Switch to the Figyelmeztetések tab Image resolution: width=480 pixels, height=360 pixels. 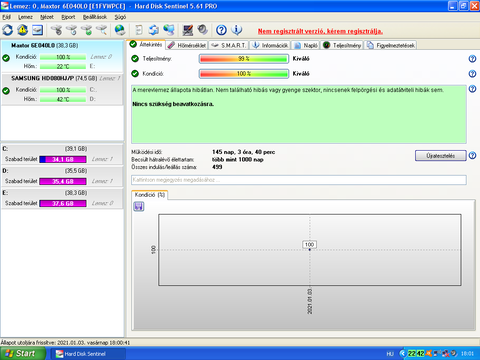391,45
